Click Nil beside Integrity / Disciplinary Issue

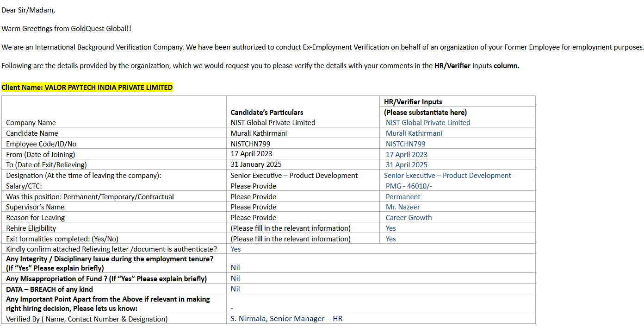tap(235, 268)
